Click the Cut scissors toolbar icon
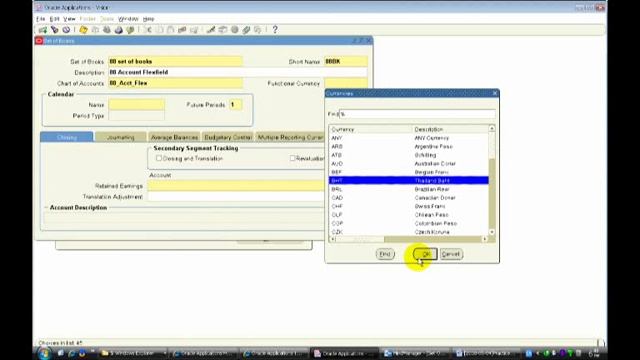This screenshot has height=360, width=640. point(148,30)
